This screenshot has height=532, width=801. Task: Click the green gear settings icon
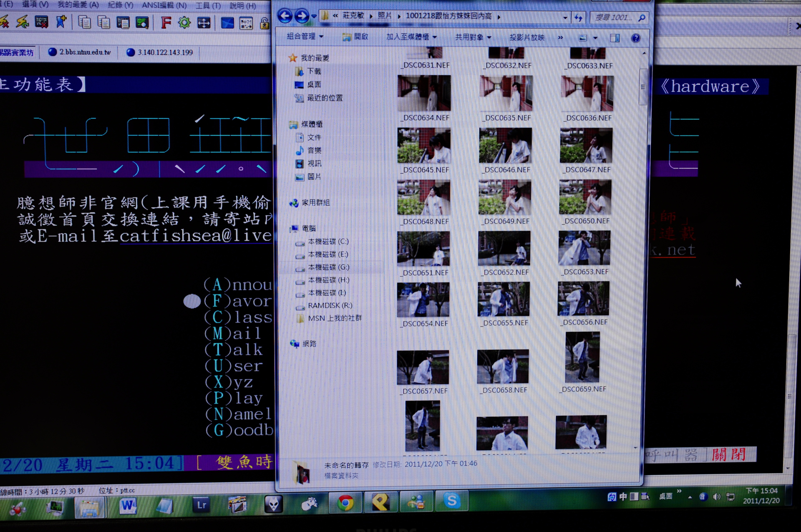[184, 22]
